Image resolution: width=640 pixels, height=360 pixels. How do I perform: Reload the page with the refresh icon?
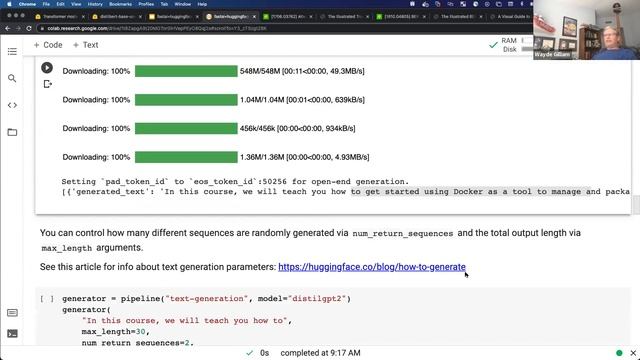pos(29,28)
